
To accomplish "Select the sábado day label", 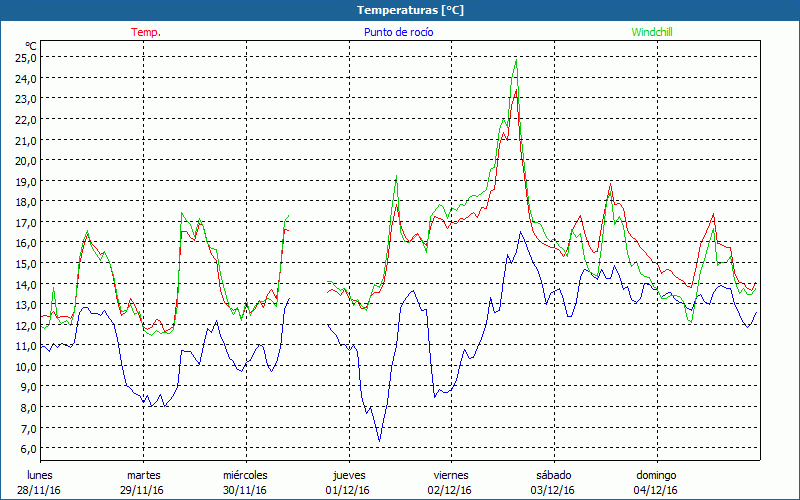I will (x=553, y=475).
